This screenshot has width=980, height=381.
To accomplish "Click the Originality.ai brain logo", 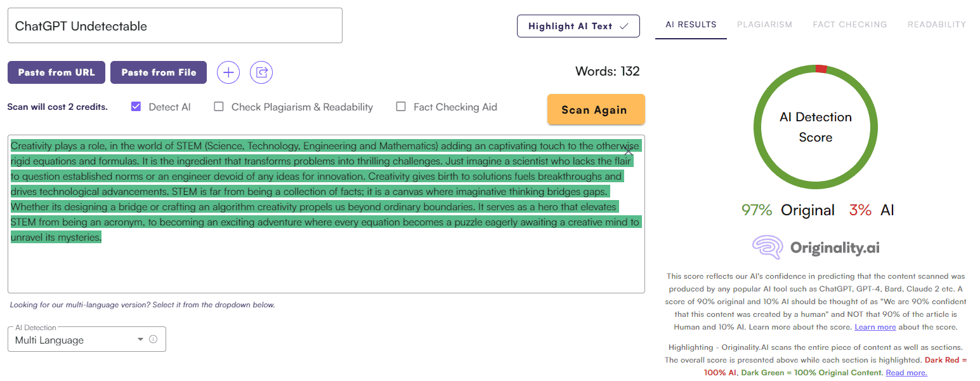I will point(767,248).
